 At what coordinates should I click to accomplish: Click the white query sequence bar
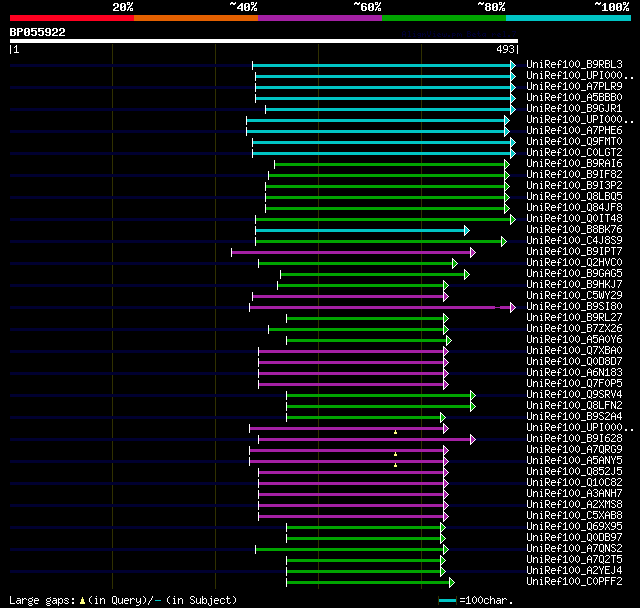(264, 41)
